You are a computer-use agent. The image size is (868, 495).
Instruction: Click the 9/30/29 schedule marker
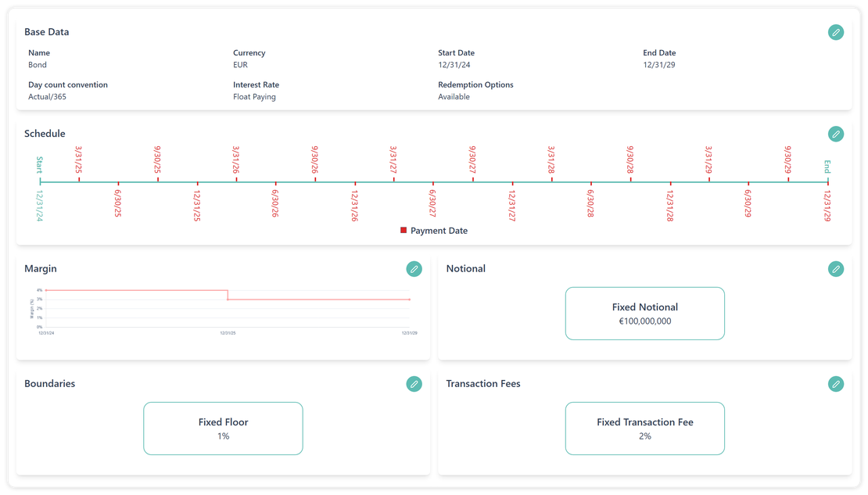coord(788,179)
